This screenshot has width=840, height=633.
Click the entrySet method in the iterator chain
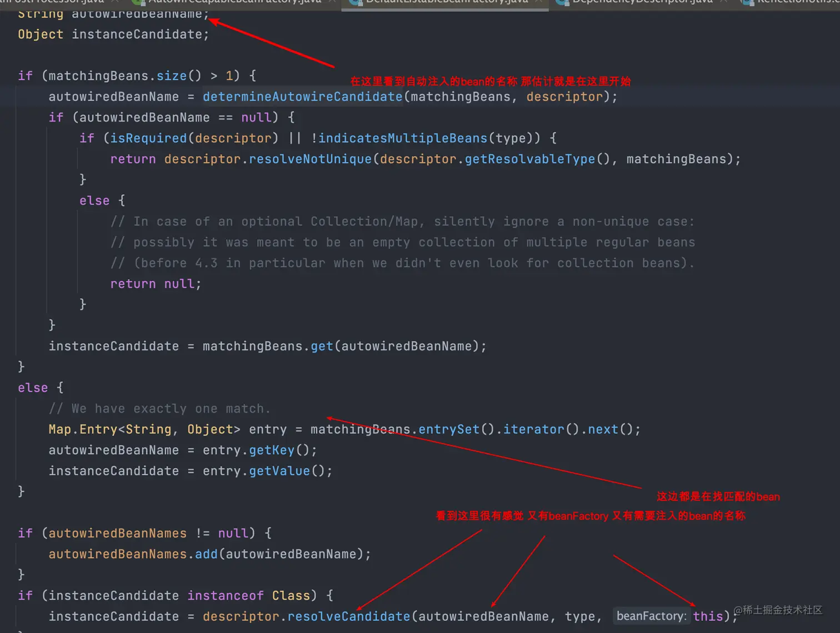(x=448, y=429)
